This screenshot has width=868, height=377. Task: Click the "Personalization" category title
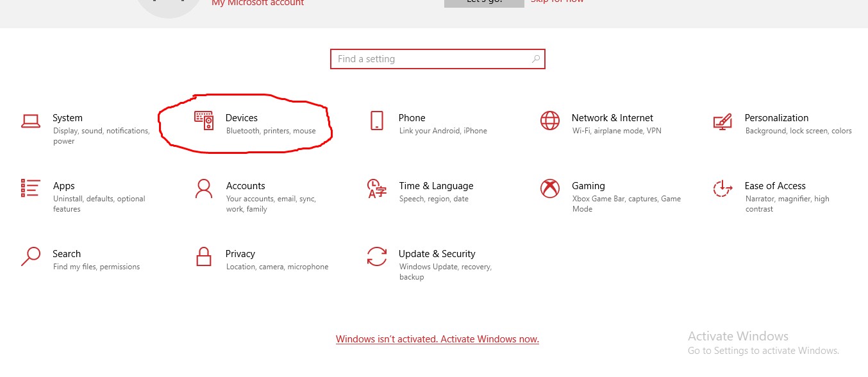point(776,118)
